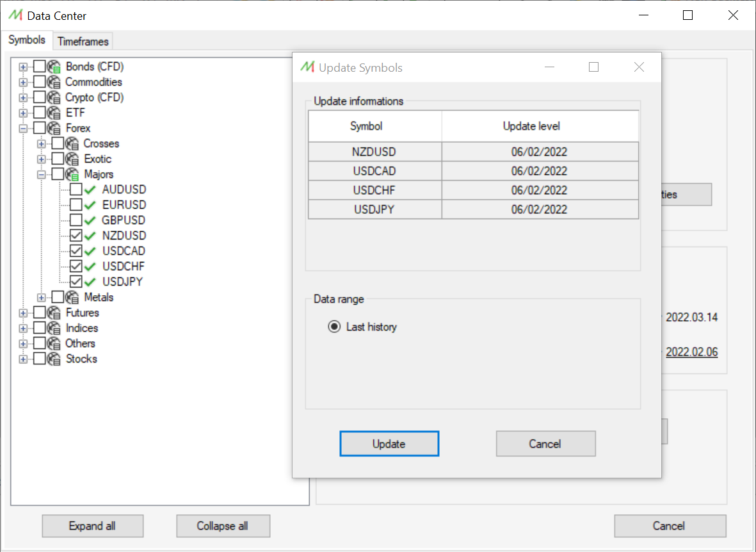Viewport: 756px width, 552px height.
Task: Click the Crosses globe icon
Action: tap(72, 144)
